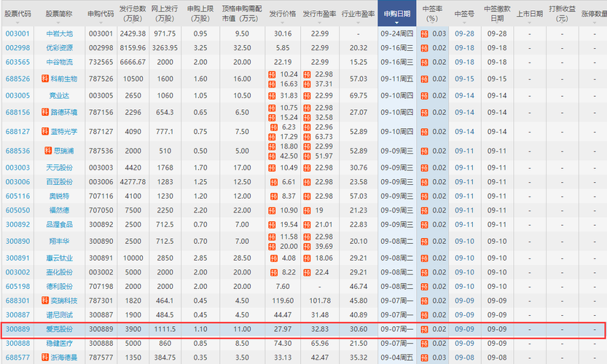Click the 预 badge in 688577 中签率 cell

424,357
